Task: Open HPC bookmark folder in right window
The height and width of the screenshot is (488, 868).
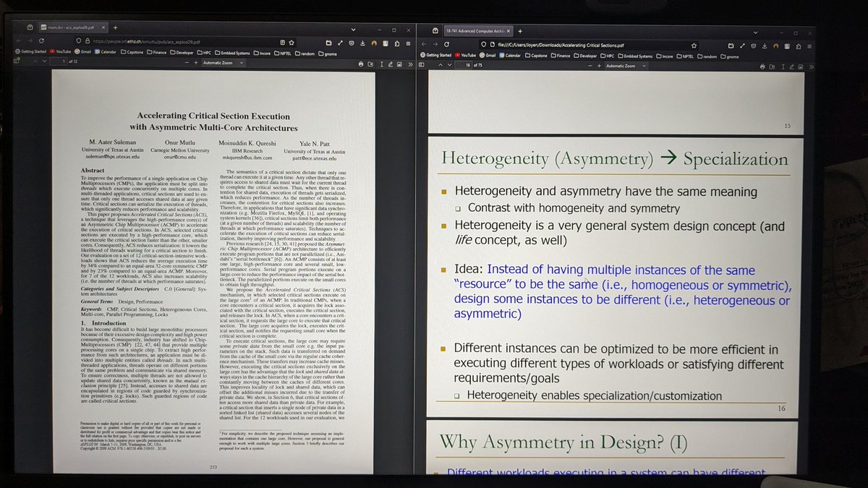Action: coord(608,56)
